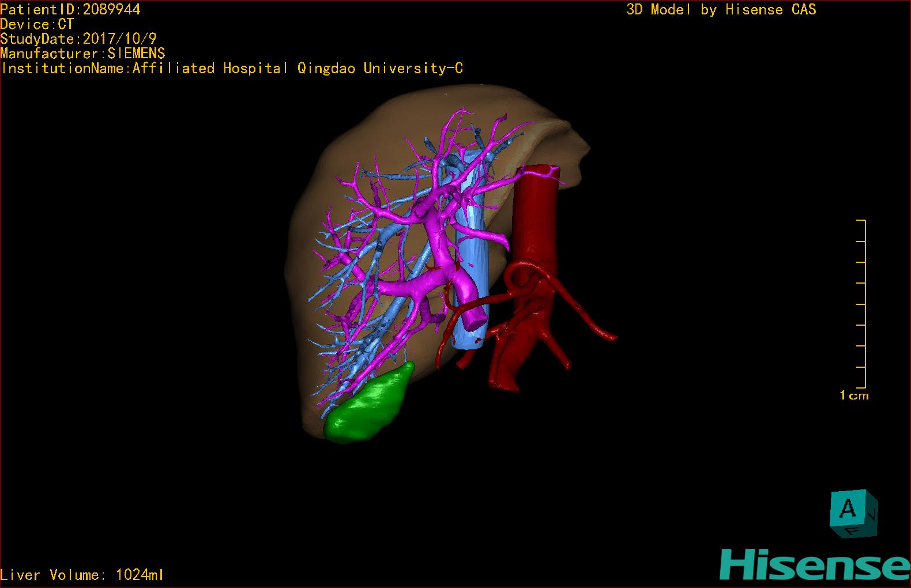Click the "1cm" scale label
This screenshot has height=588, width=911.
click(x=854, y=395)
